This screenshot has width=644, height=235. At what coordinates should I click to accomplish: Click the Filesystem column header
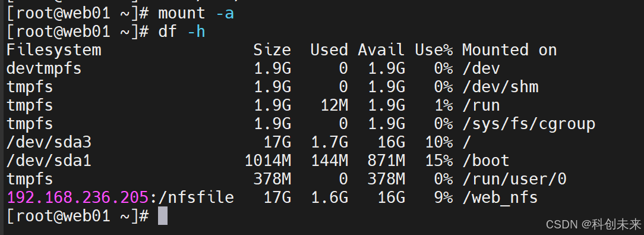coord(54,50)
